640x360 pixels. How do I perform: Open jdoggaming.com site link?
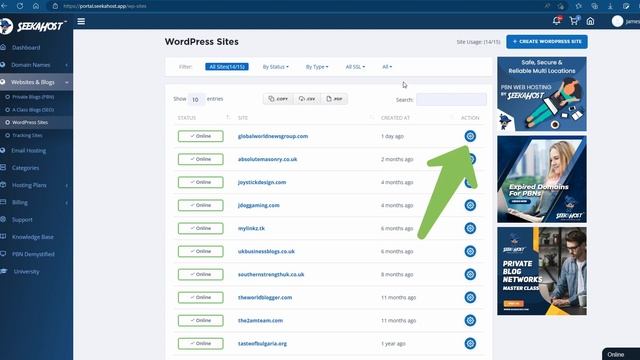pos(258,205)
